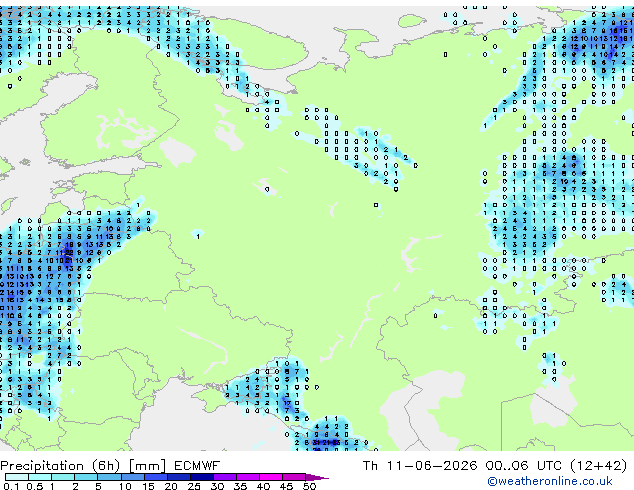
Task: Click the "00..06 UTC" time range text
Action: [523, 466]
